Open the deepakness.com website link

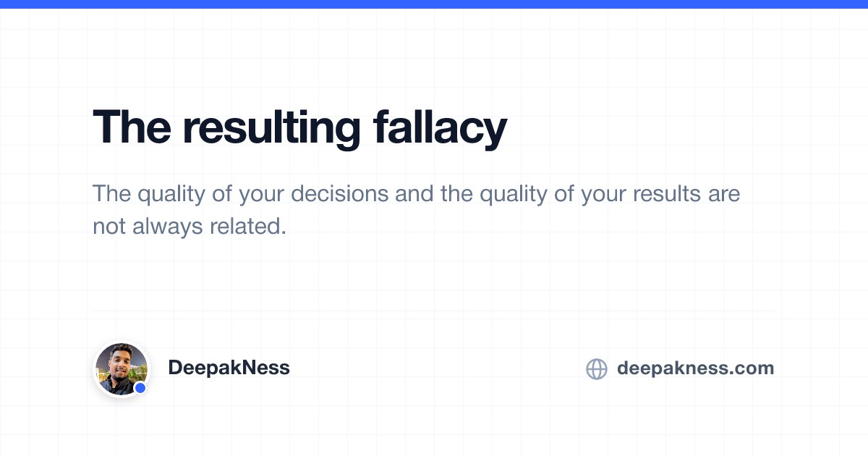[x=695, y=368]
